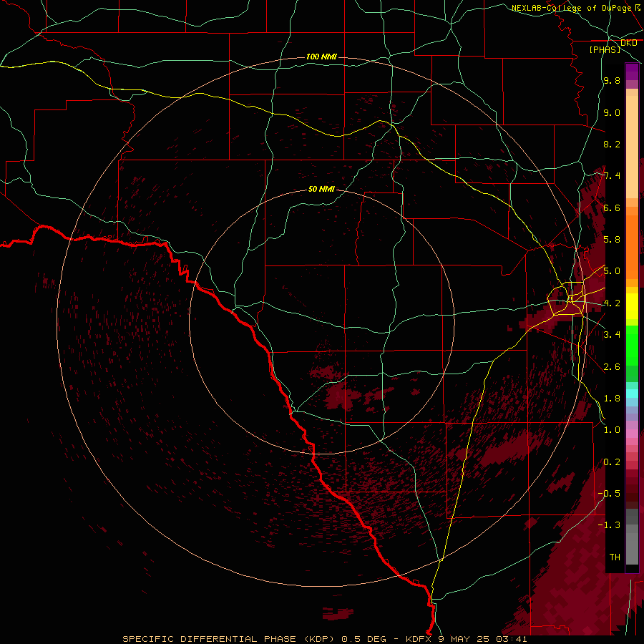
Task: Click the 2.6 scale value
Action: 612,367
